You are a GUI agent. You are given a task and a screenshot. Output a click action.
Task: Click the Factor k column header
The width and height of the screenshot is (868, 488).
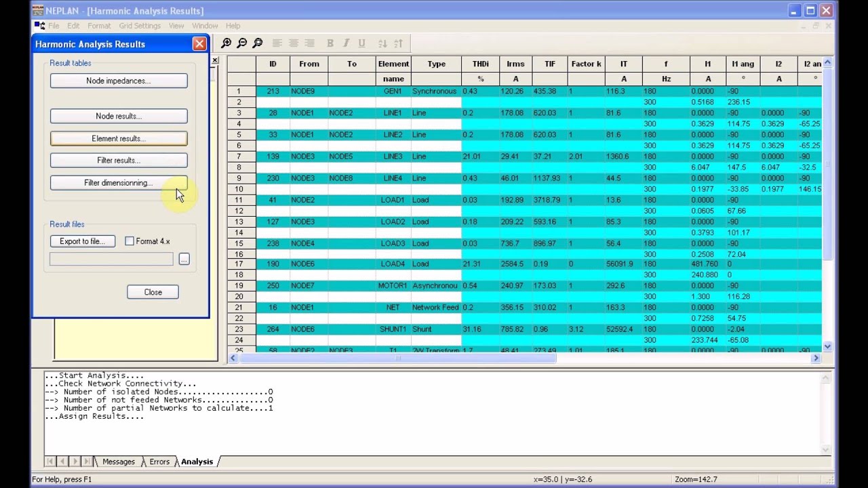pyautogui.click(x=586, y=64)
